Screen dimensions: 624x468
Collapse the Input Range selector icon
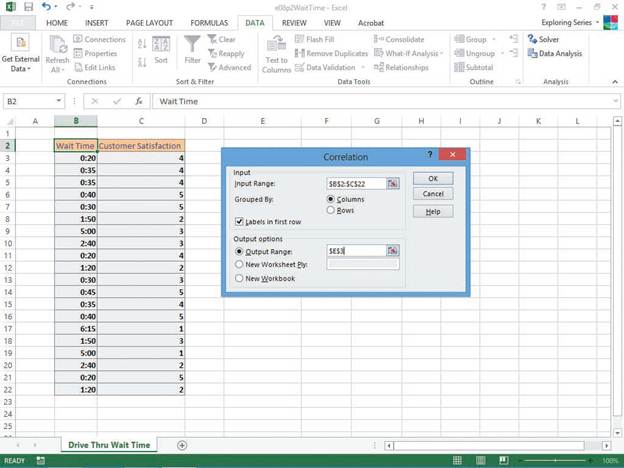coord(393,184)
